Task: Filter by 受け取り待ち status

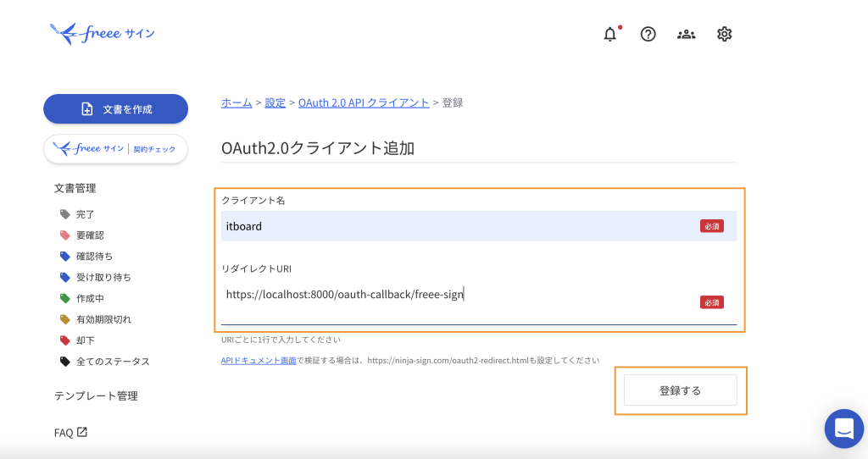Action: point(103,277)
